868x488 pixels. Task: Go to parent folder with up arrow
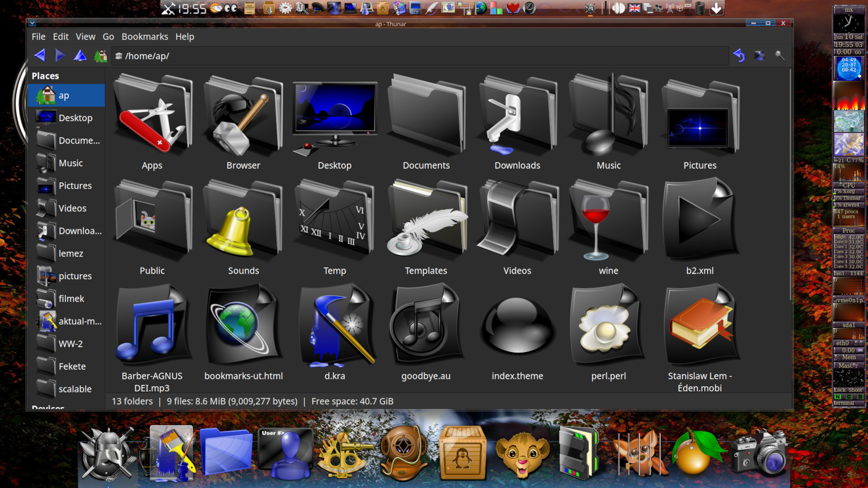[80, 55]
